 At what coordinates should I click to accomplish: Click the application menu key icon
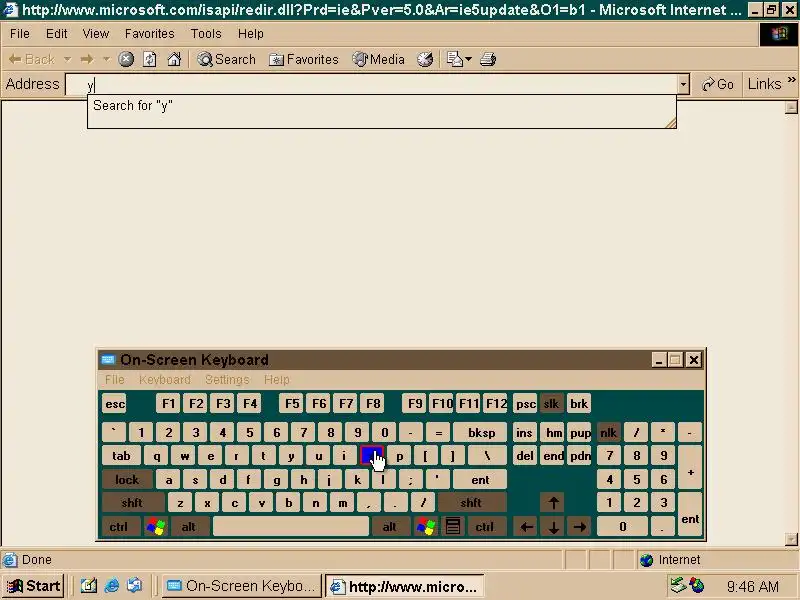(x=453, y=527)
